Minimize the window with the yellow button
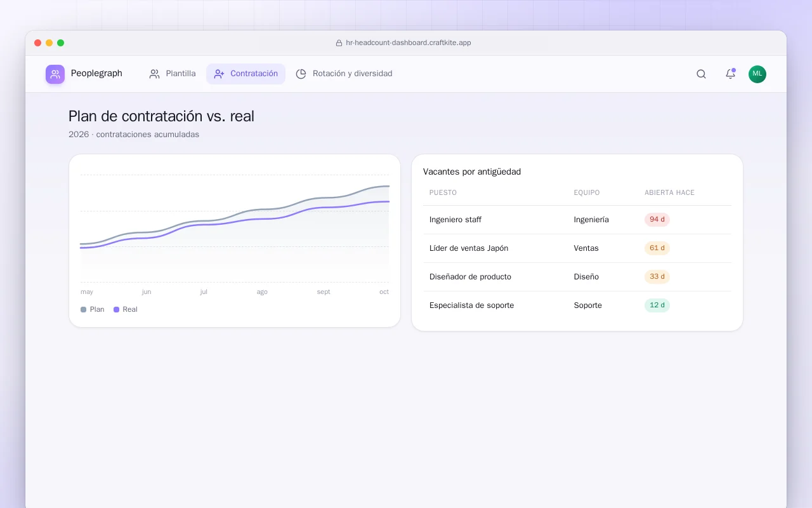812x508 pixels. [49, 43]
